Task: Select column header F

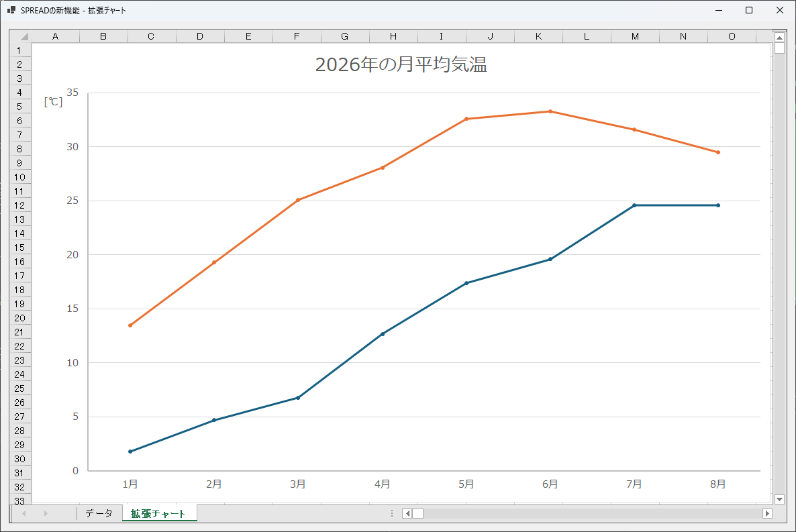Action: (x=297, y=36)
